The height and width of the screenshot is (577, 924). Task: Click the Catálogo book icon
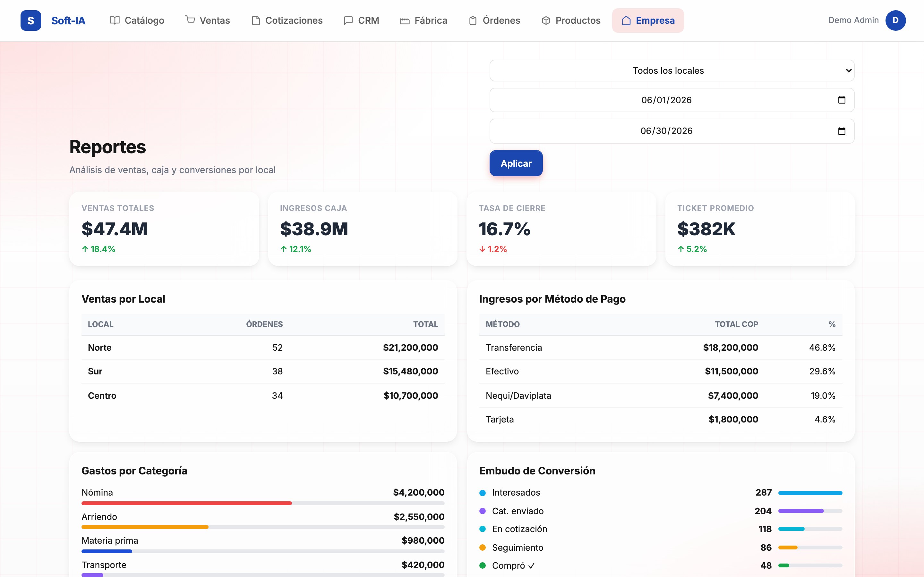[x=115, y=21]
